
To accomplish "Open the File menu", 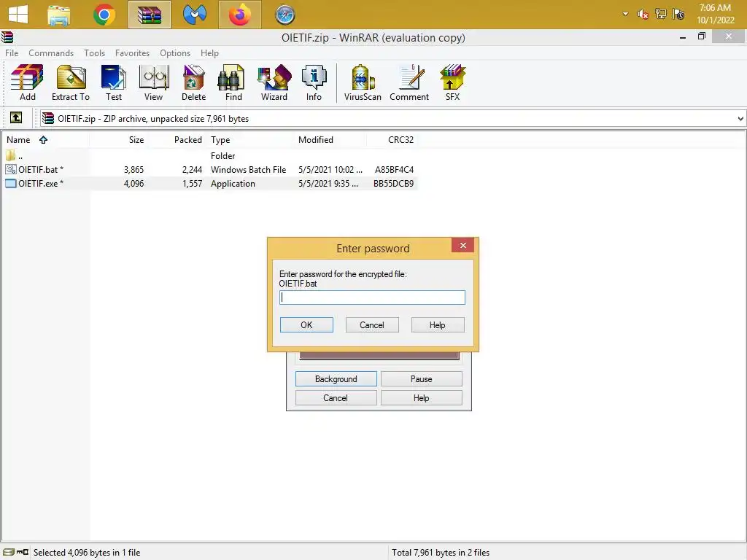I will pyautogui.click(x=12, y=52).
